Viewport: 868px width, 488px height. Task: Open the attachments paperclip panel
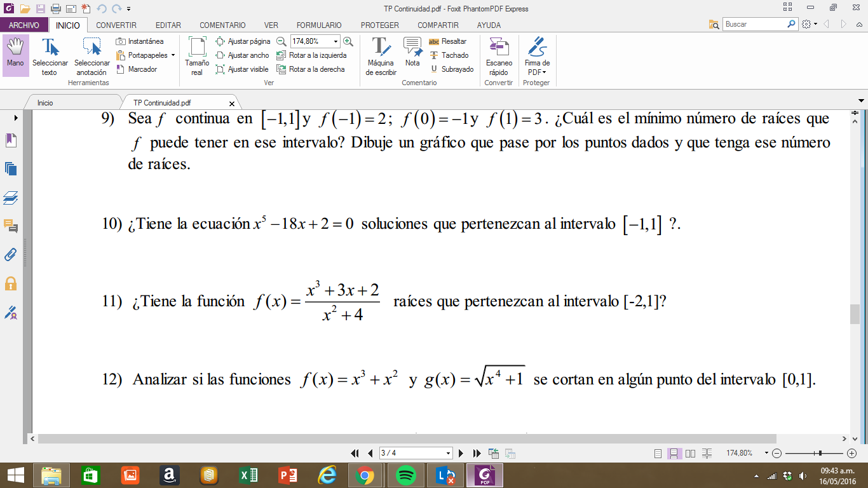[11, 255]
